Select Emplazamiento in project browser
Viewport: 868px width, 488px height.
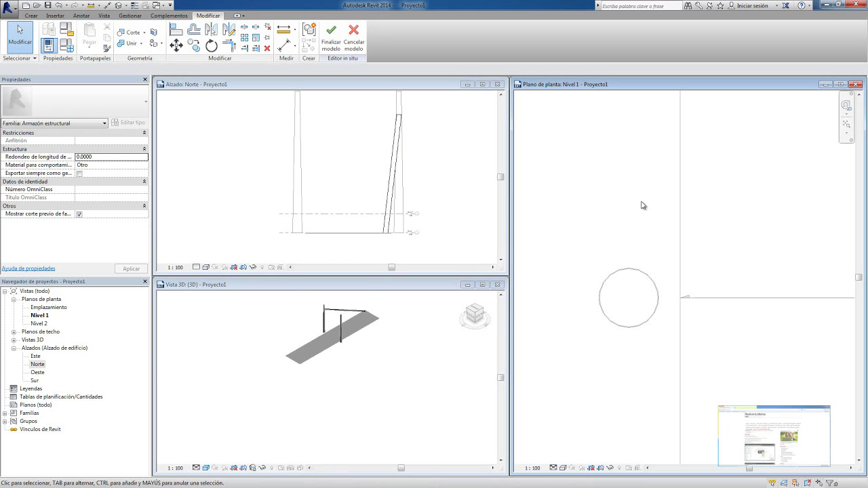coord(49,307)
